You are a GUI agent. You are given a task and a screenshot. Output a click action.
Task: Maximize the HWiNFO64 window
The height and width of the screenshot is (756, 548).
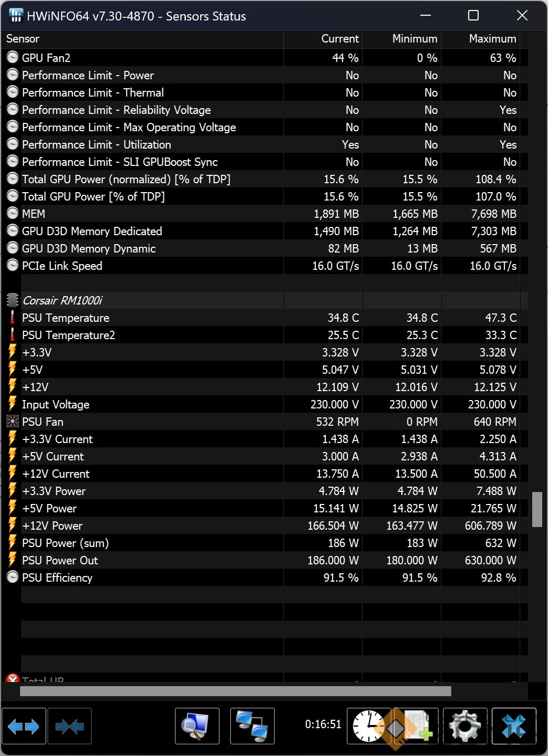tap(473, 16)
